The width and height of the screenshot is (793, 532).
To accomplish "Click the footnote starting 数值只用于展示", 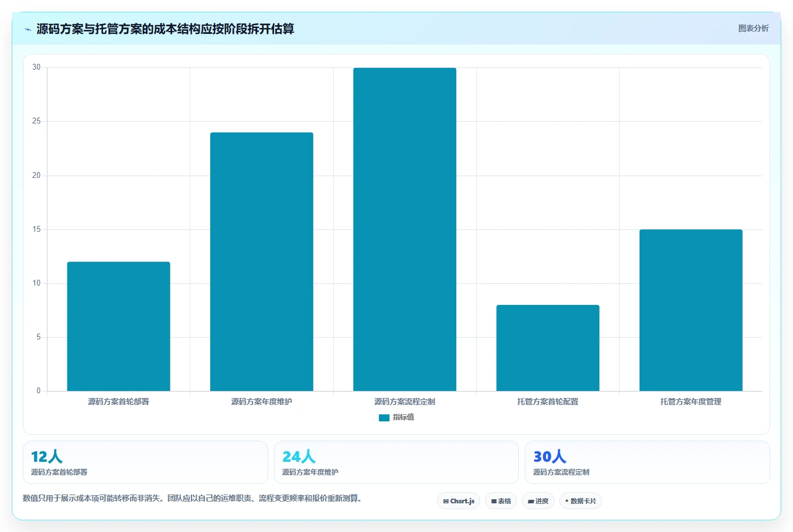I will tap(193, 499).
